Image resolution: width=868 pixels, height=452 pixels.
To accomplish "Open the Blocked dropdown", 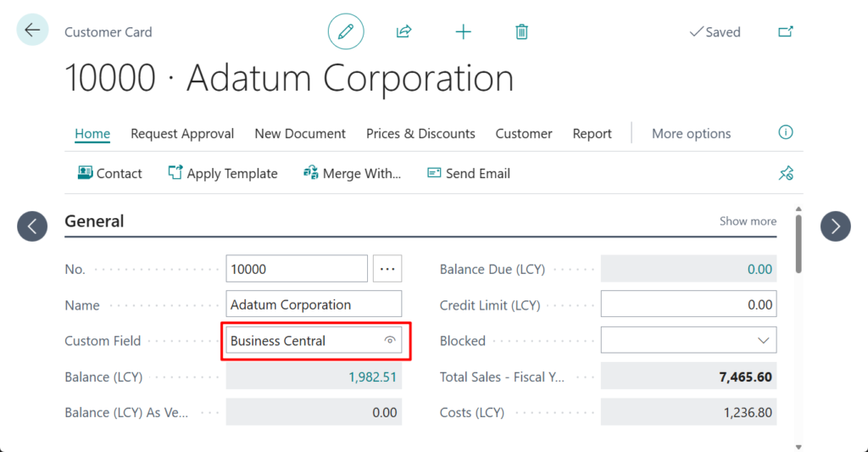I will coord(764,341).
